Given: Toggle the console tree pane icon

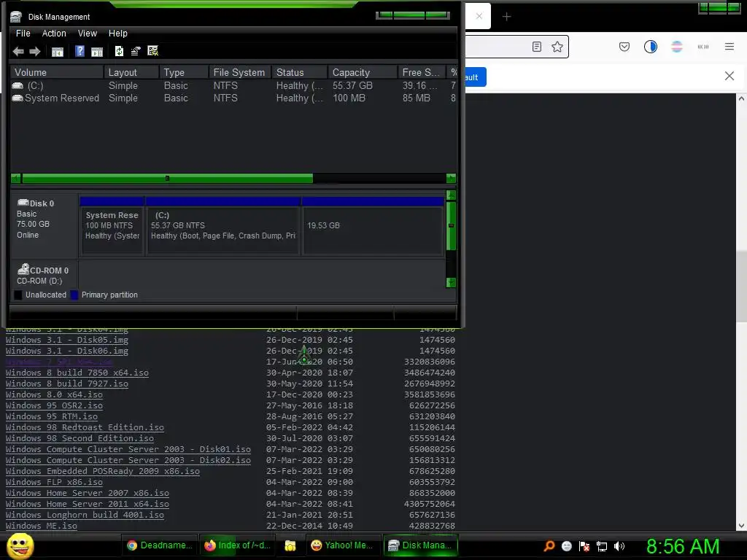Looking at the screenshot, I should 58,52.
